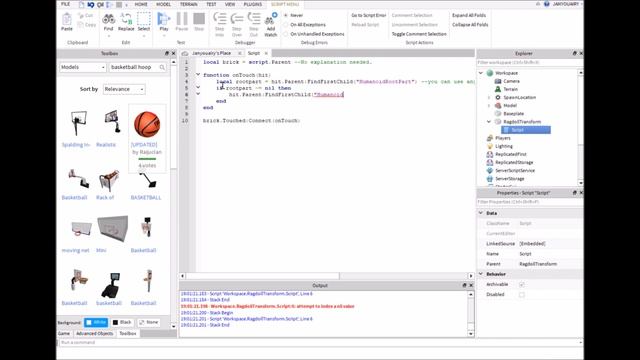Viewport: 640px width, 360px height.
Task: Float the Toolbox panel with its pin icon
Action: click(x=167, y=53)
